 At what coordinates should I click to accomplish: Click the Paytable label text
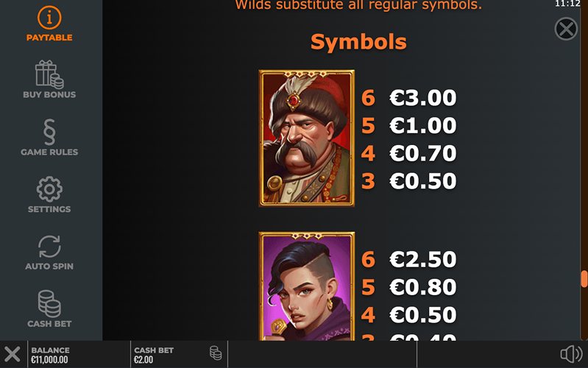(49, 38)
